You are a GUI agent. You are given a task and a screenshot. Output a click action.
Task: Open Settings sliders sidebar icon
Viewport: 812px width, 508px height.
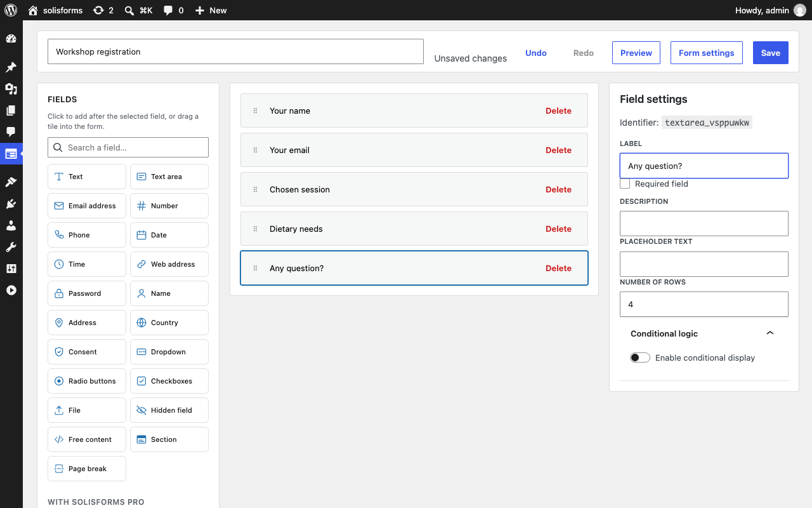tap(11, 269)
